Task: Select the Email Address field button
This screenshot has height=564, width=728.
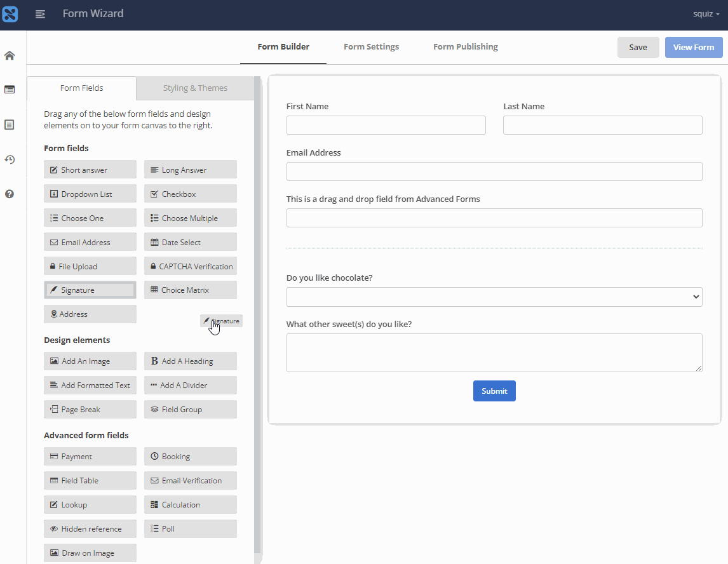Action: 90,242
